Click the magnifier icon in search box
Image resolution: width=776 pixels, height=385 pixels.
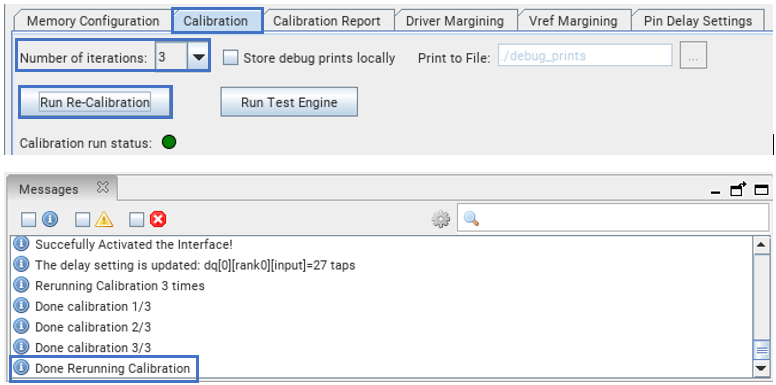(472, 219)
